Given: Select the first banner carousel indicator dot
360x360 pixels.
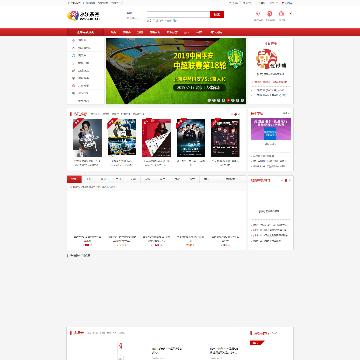Looking at the screenshot, I should (x=209, y=100).
